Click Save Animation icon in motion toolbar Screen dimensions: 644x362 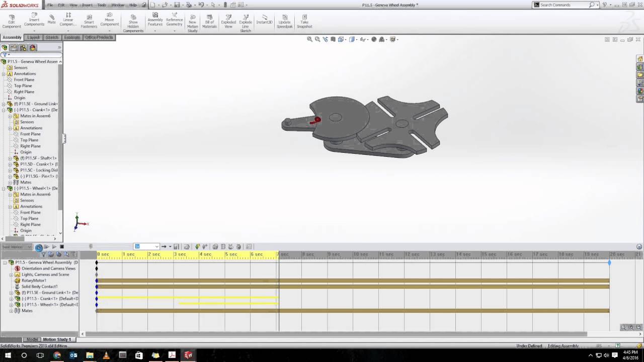[177, 247]
